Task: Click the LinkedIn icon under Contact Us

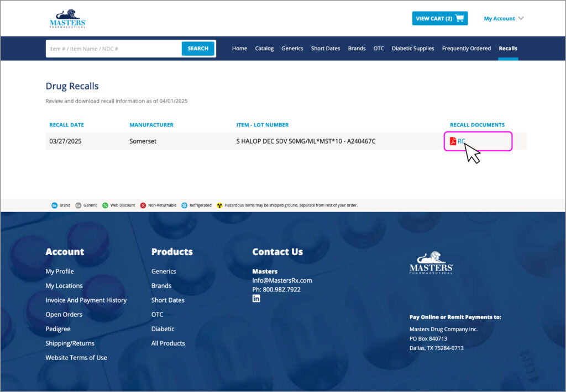Action: tap(256, 299)
